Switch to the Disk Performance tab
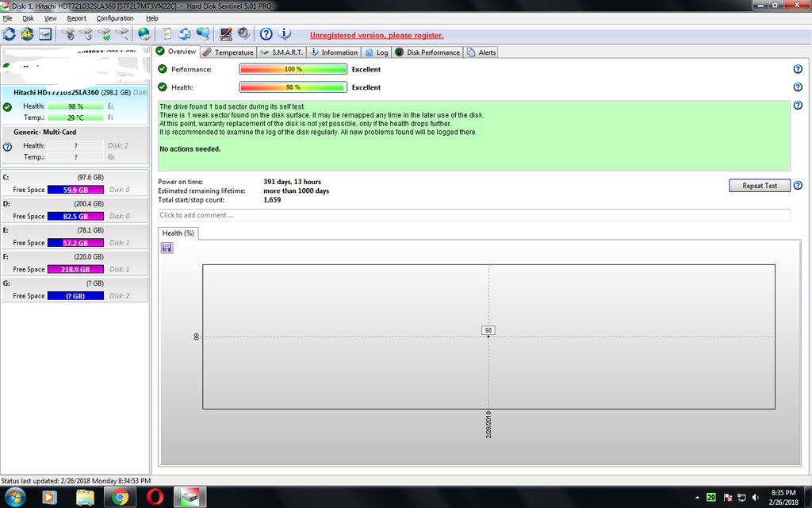Screen dimensions: 812x508 (x=427, y=52)
